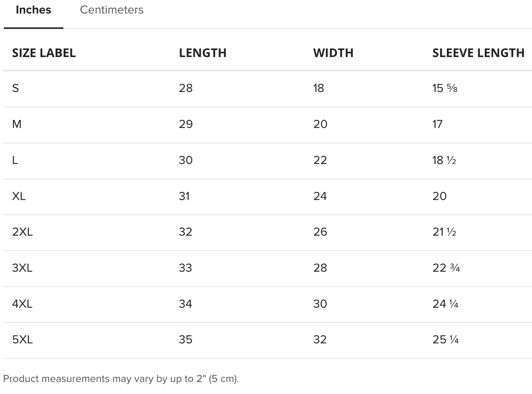
Task: Click the product measurements disclaimer text
Action: click(x=121, y=379)
